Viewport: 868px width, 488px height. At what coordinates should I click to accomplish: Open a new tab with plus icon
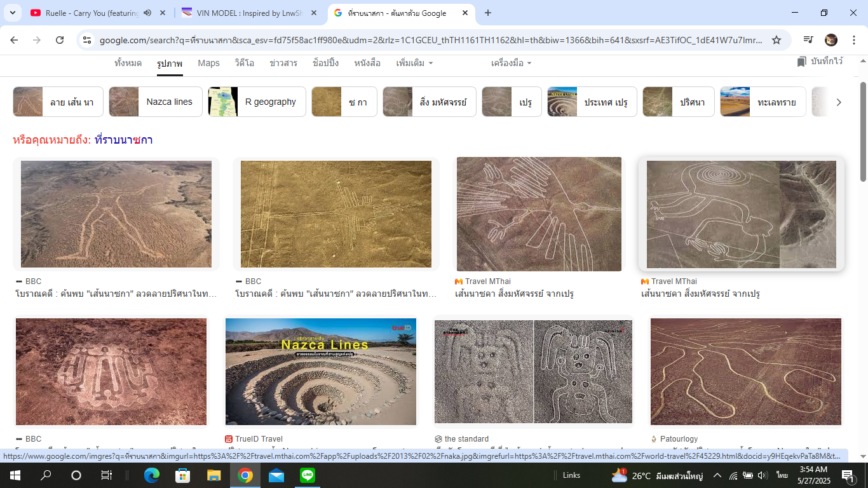pyautogui.click(x=488, y=13)
